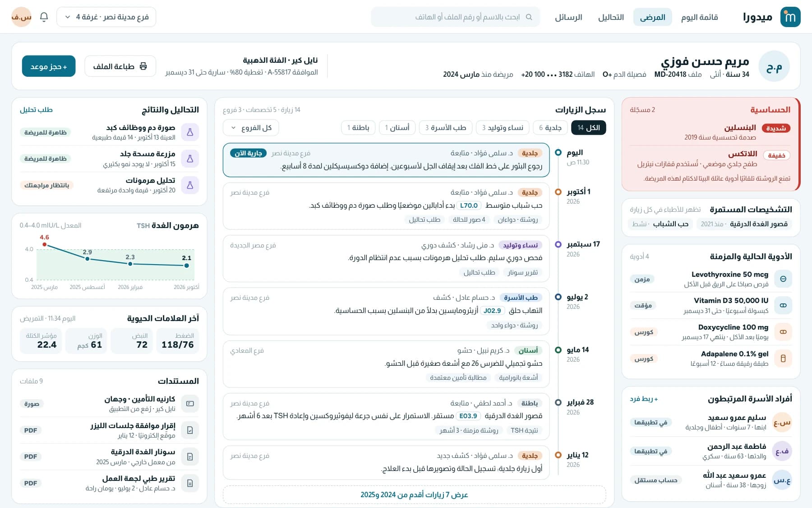The width and height of the screenshot is (812, 508).
Task: Open family member سليم عمرو سعيد
Action: point(711,422)
